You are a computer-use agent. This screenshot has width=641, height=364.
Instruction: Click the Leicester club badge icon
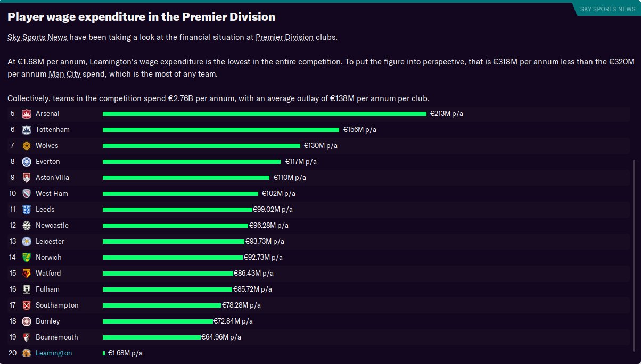coord(27,242)
